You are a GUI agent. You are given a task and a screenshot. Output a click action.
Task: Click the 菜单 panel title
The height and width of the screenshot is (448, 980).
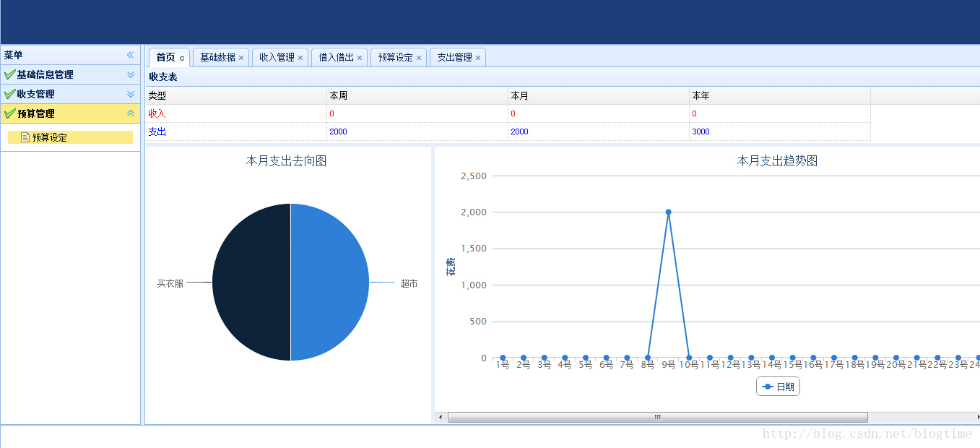point(13,55)
